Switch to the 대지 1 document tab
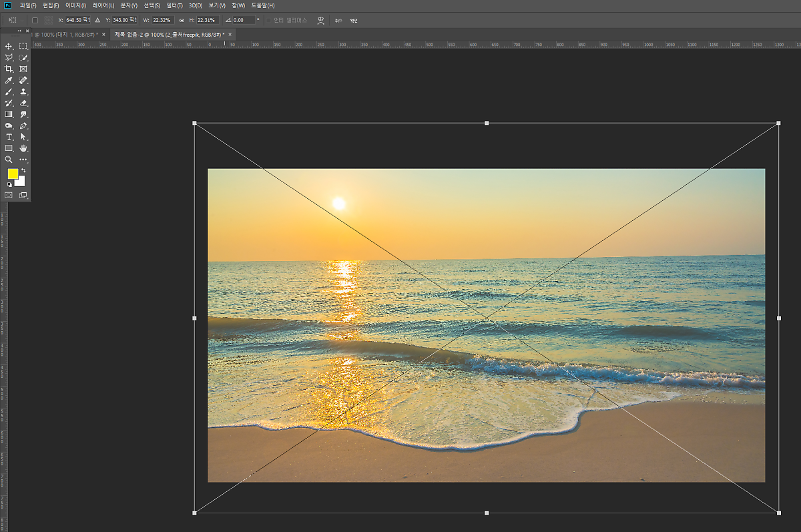Image resolution: width=801 pixels, height=532 pixels. pyautogui.click(x=63, y=34)
